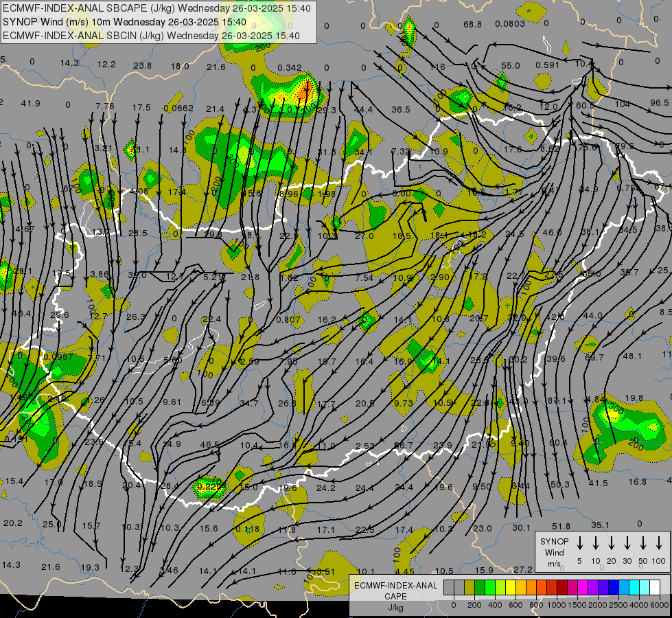Click the map value 41.9
The width and height of the screenshot is (672, 618).
(30, 104)
